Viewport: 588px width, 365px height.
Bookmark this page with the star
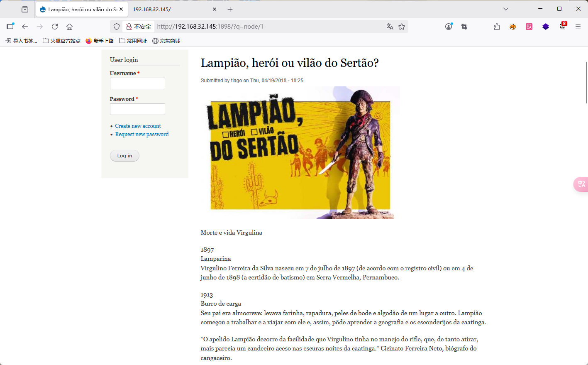point(402,27)
